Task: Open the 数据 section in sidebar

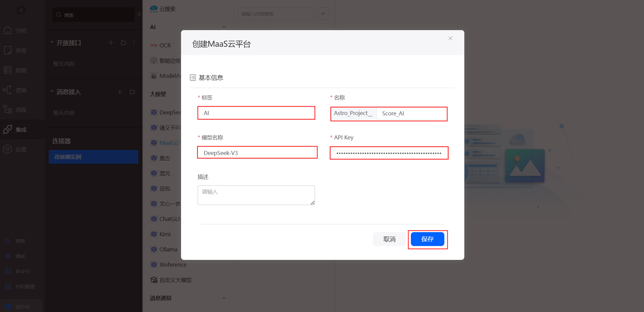Action: click(16, 70)
